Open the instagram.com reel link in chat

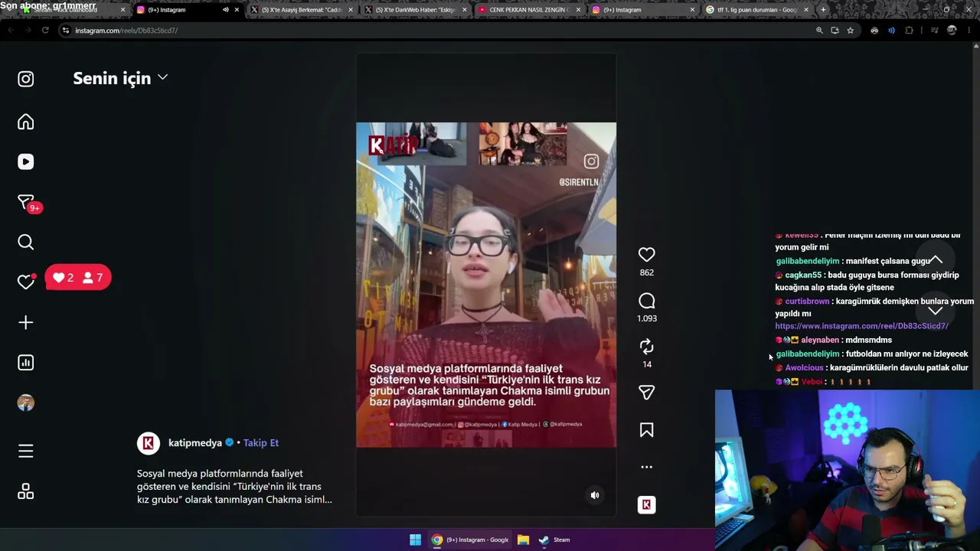click(861, 326)
